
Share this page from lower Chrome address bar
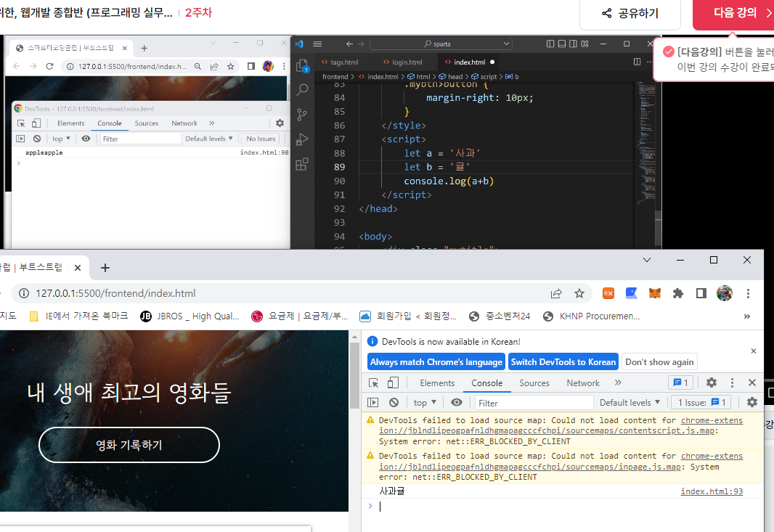[556, 294]
